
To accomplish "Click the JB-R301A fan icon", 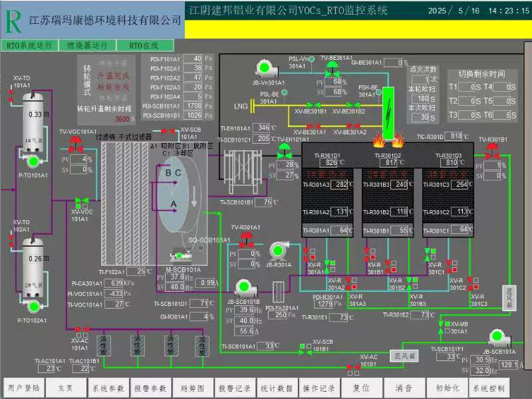I will 278,251.
